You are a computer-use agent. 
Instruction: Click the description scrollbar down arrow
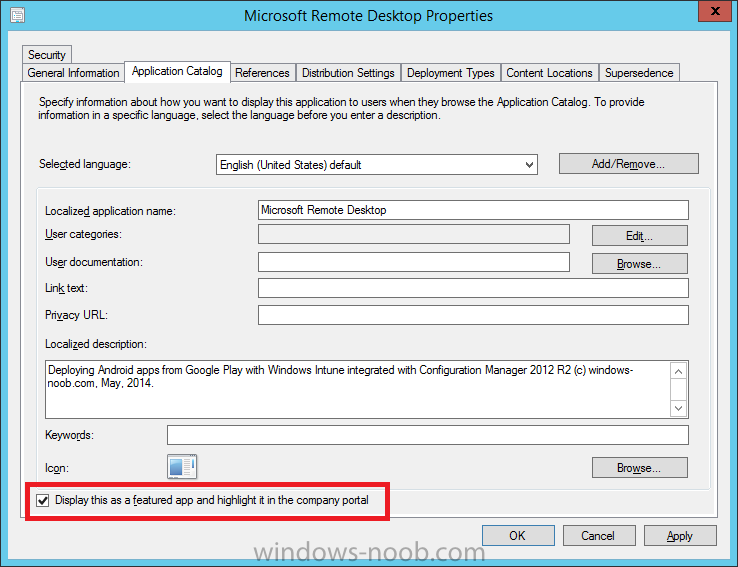click(678, 408)
